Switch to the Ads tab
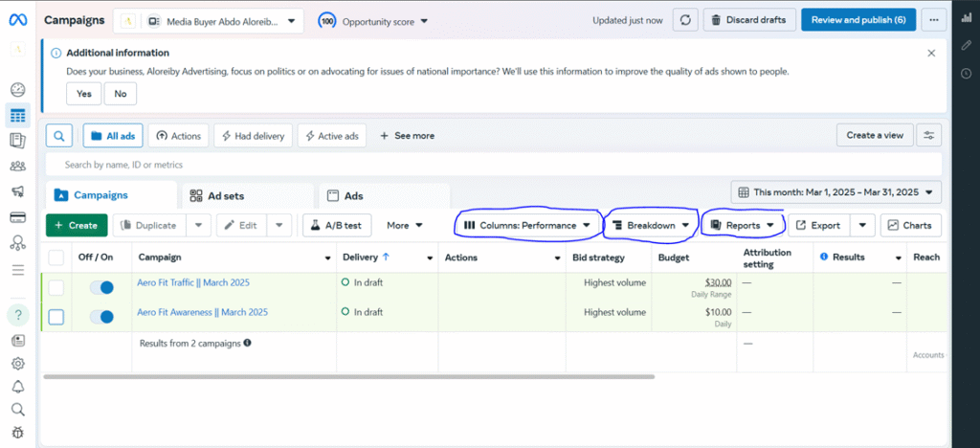 pos(384,195)
